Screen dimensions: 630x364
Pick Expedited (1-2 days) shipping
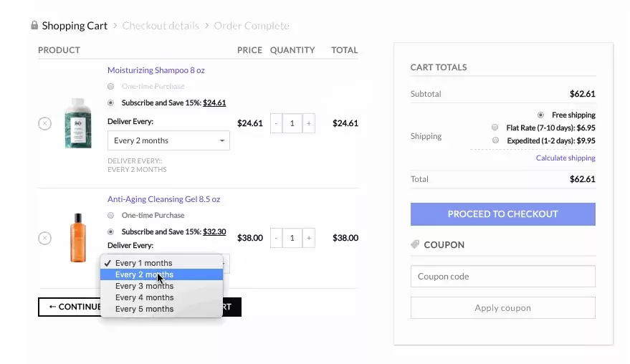coord(495,140)
